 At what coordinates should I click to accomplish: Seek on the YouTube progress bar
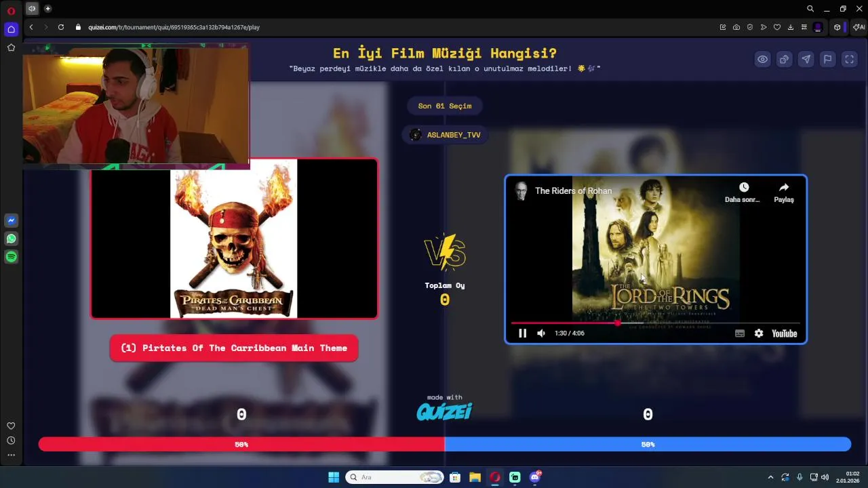click(x=656, y=323)
